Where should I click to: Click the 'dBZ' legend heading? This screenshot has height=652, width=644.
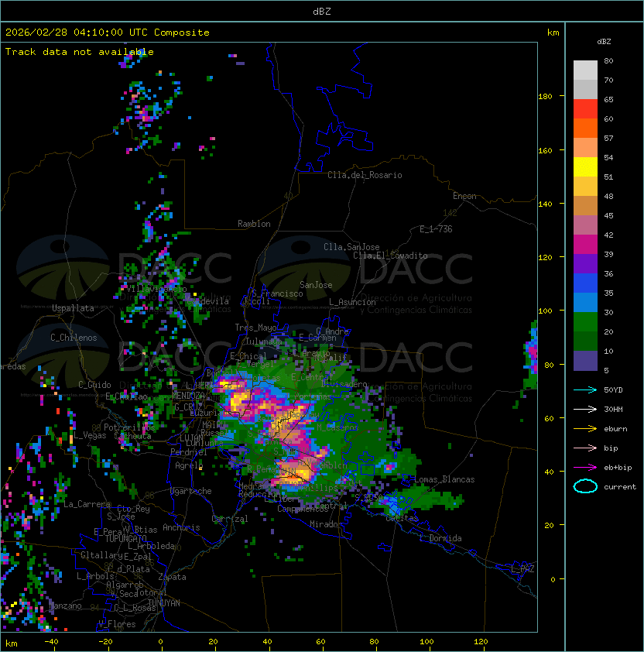pos(604,42)
